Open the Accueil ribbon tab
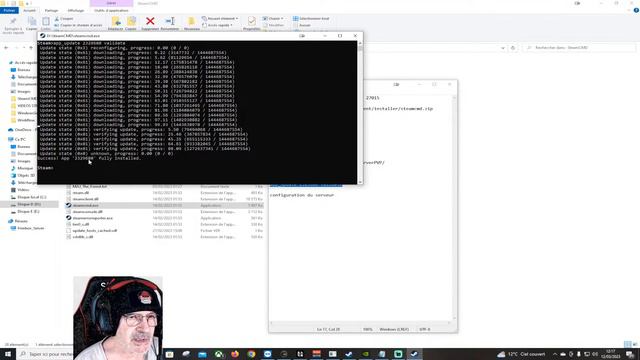 [x=29, y=10]
